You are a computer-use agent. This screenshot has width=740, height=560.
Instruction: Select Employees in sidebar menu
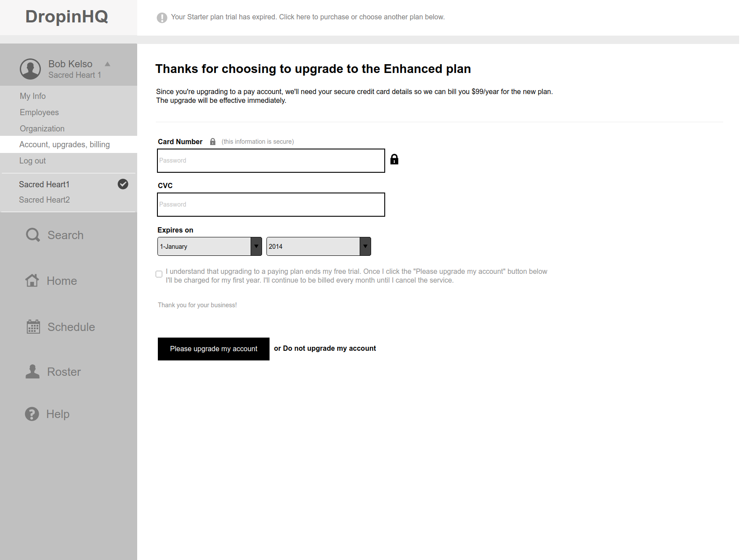coord(39,113)
